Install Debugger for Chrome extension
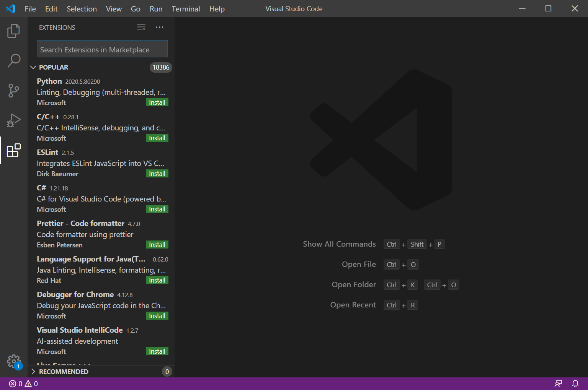The image size is (588, 390). tap(157, 316)
